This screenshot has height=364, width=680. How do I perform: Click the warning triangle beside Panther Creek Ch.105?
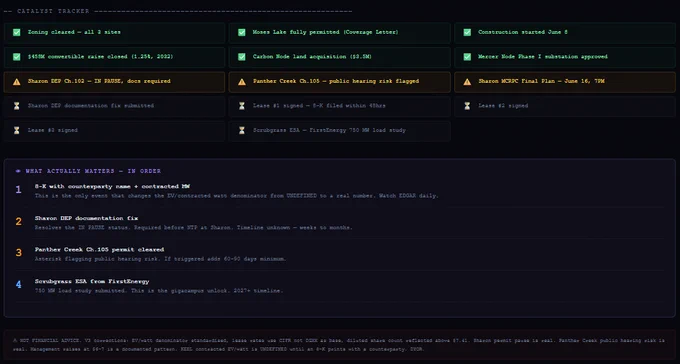242,82
